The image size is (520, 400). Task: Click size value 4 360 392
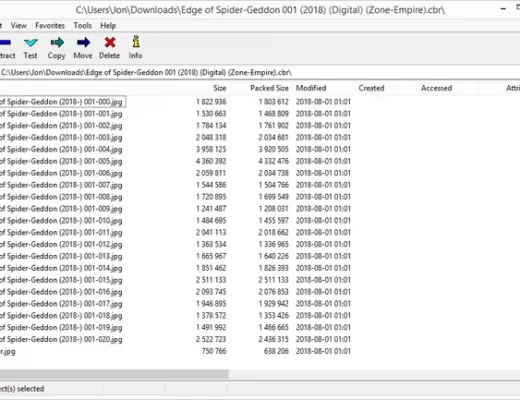[211, 161]
